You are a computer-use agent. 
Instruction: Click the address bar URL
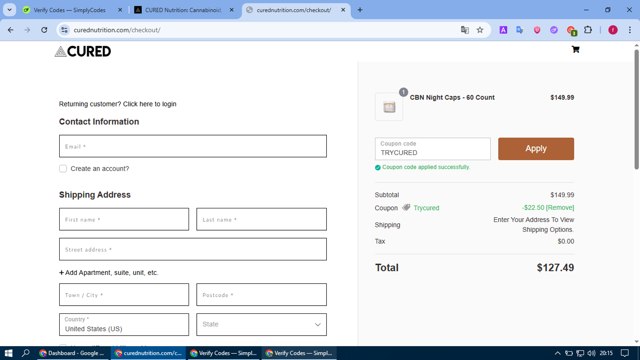pyautogui.click(x=117, y=30)
